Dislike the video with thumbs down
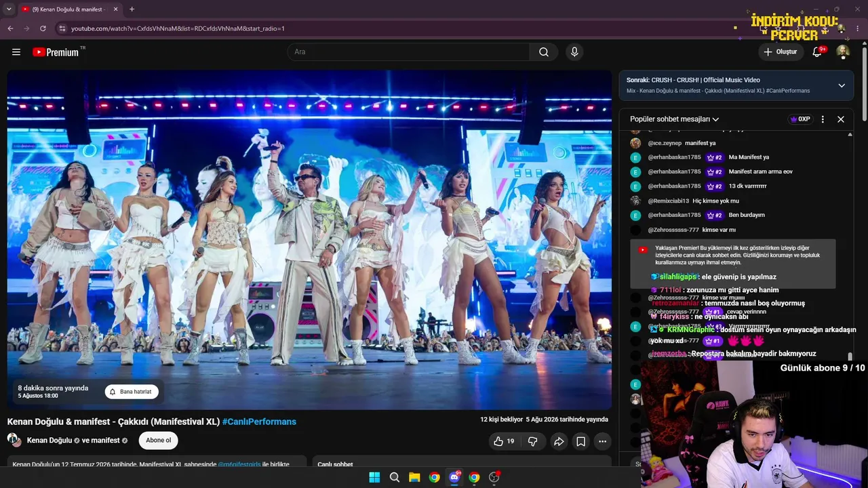Viewport: 868px width, 488px height. pos(533,441)
